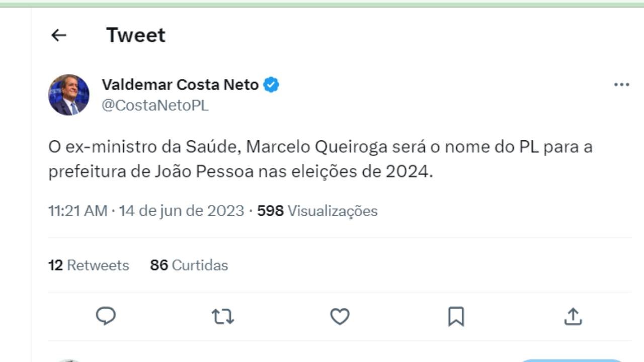Click the tweet timestamp 11:21 AM
644x362 pixels.
[78, 211]
